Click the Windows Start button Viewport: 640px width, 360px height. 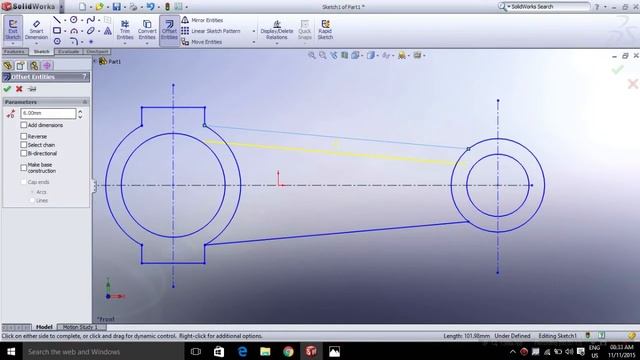(x=11, y=351)
